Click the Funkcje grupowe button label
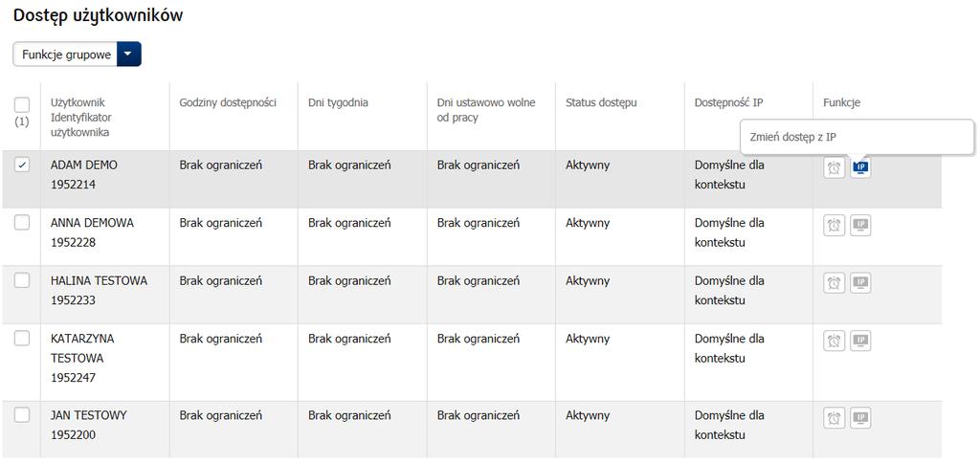This screenshot has height=464, width=980. [66, 55]
